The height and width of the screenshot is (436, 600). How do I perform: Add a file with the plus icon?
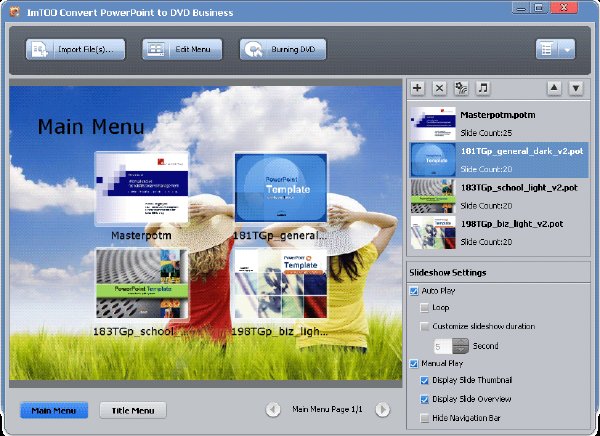click(417, 88)
